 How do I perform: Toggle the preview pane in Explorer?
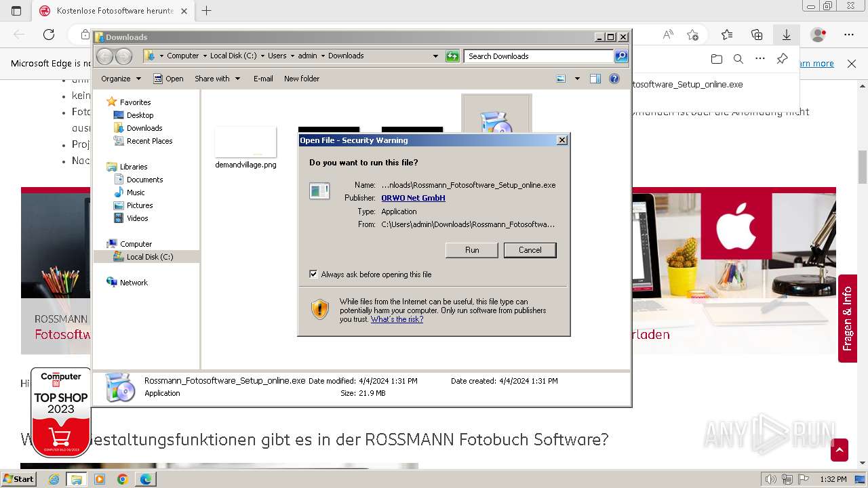tap(595, 79)
